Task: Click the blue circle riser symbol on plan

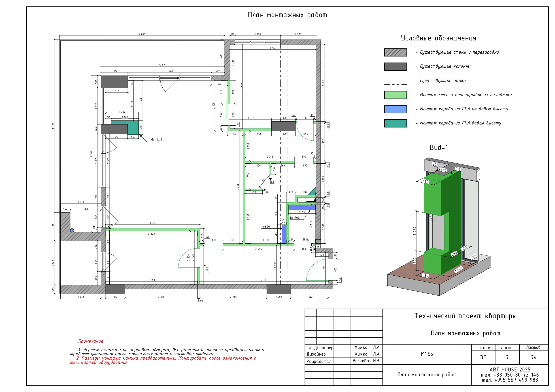Action: click(72, 230)
